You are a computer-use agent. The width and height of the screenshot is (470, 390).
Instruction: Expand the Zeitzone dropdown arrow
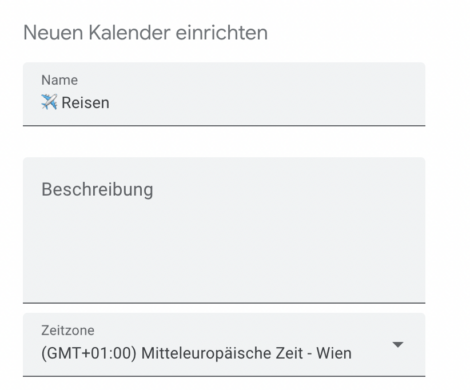398,344
